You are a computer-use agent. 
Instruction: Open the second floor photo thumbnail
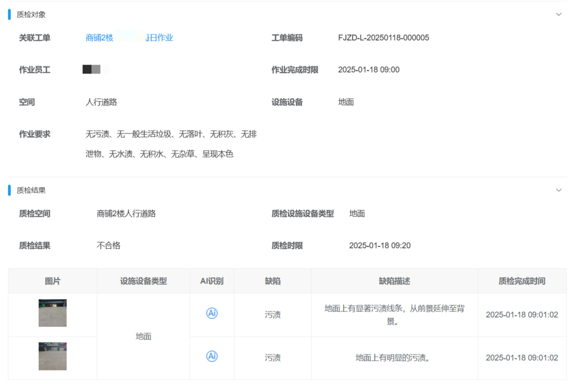point(53,356)
